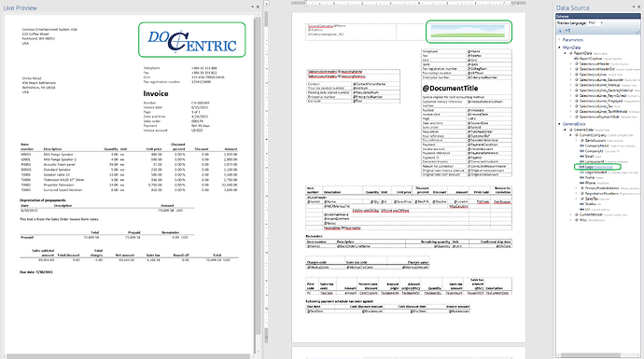Viewport: 644px width, 359px height.
Task: Click the @DocumentTitle field in template
Action: (450, 89)
